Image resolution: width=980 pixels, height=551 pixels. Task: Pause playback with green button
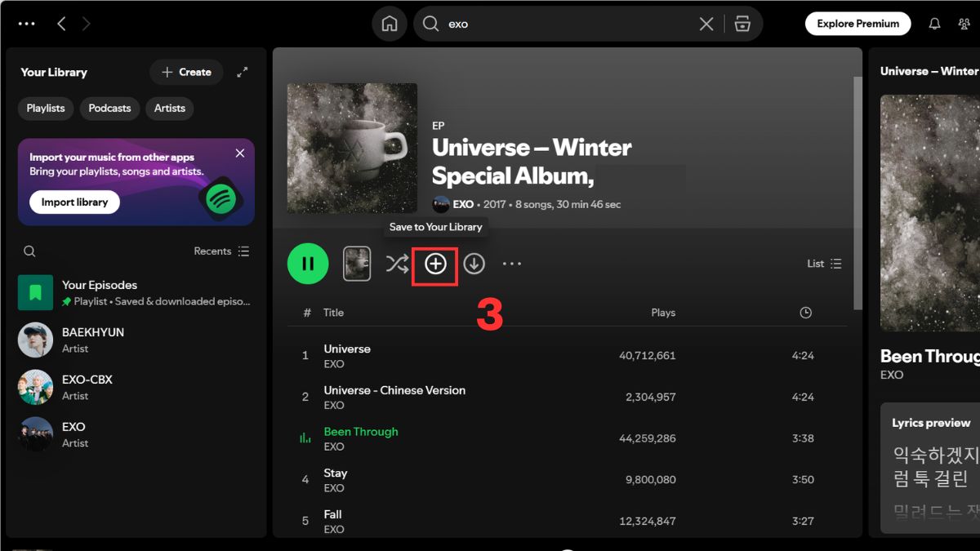click(308, 264)
